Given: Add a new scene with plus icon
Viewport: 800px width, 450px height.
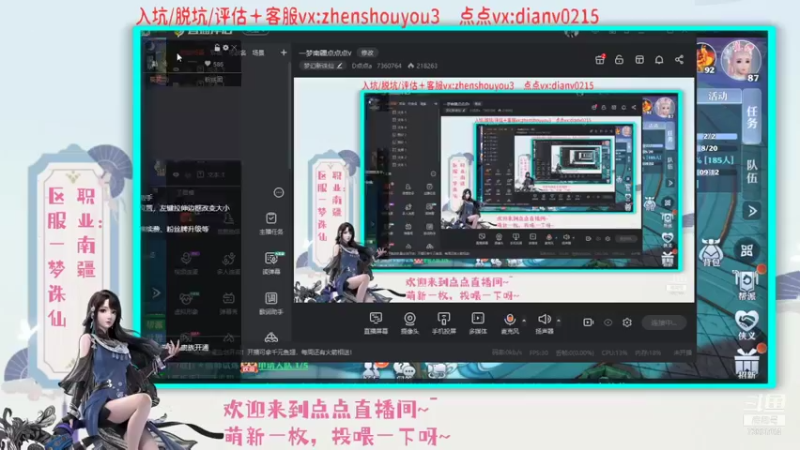Looking at the screenshot, I should [x=284, y=52].
